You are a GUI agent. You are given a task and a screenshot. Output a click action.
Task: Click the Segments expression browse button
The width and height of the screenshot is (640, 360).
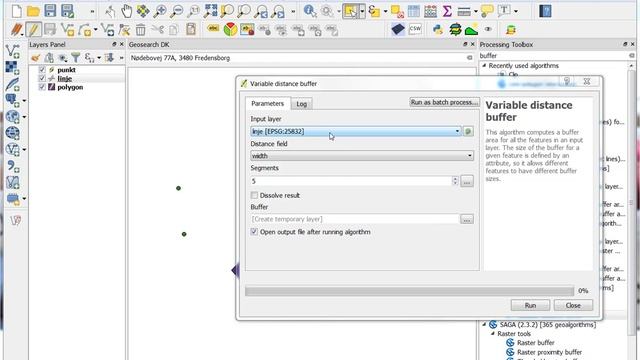point(467,181)
